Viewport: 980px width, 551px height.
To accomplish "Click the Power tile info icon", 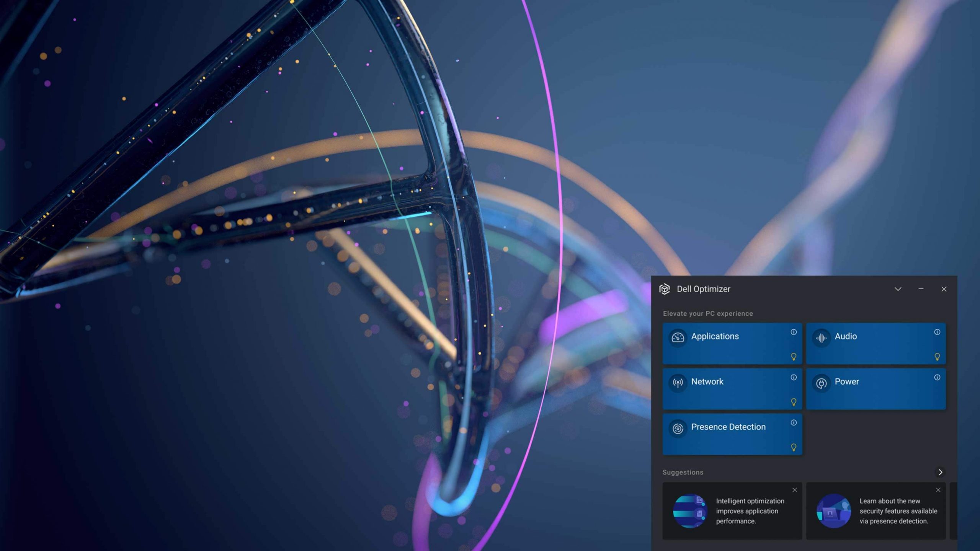I will pos(937,377).
